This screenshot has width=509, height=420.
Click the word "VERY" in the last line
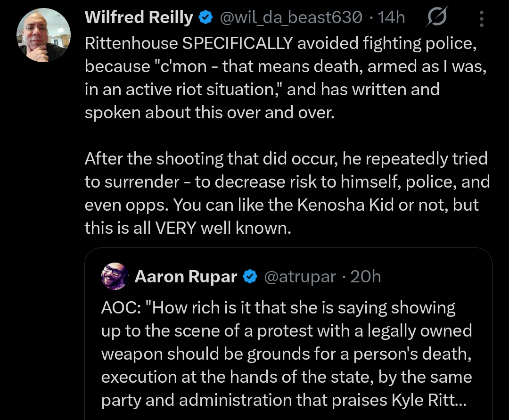coord(175,228)
